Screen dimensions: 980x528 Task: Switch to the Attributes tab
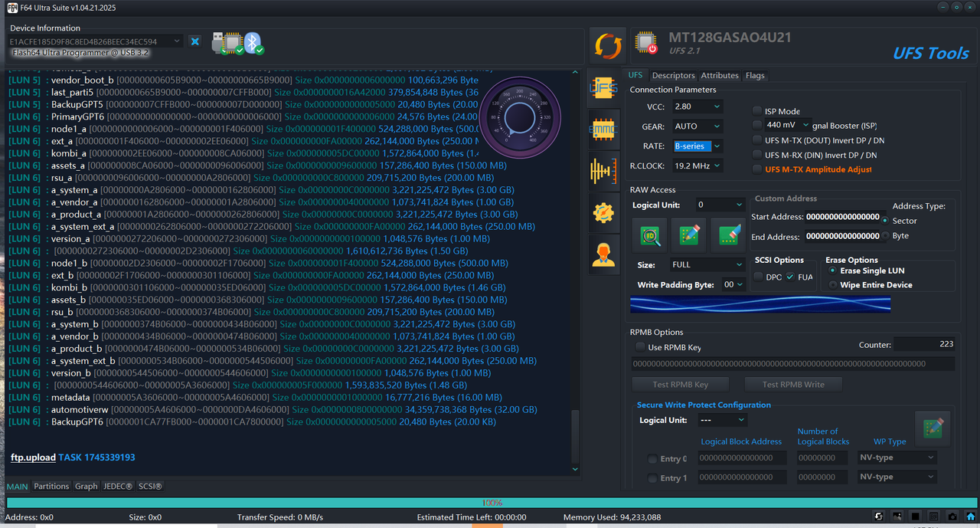pos(719,76)
